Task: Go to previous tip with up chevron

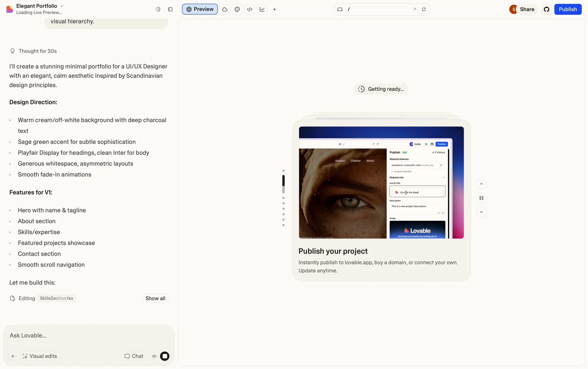Action: [481, 184]
